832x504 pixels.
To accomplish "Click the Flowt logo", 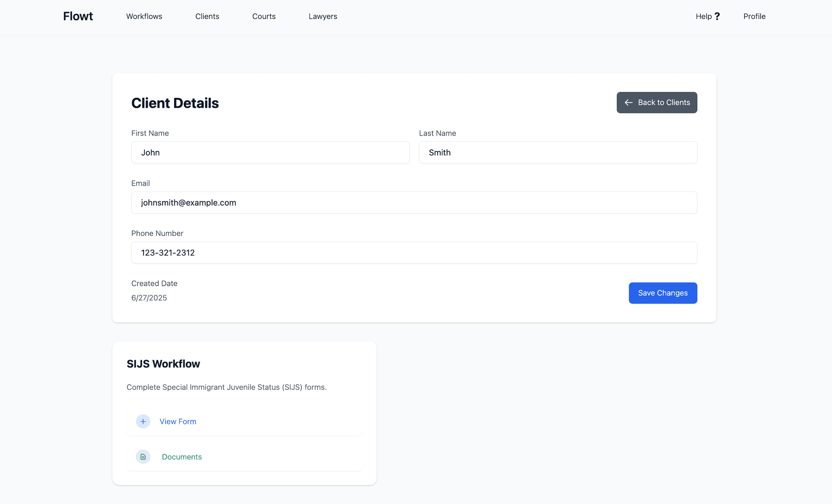I will coord(78,16).
